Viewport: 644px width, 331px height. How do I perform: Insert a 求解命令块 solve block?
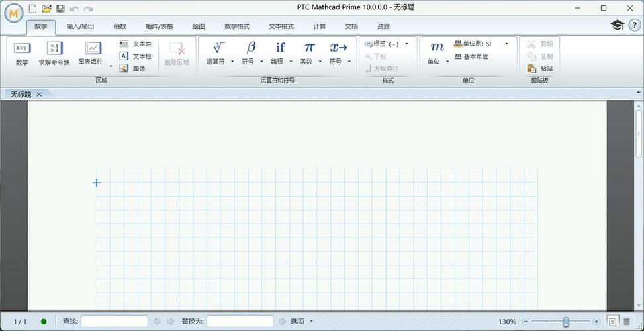[x=54, y=53]
